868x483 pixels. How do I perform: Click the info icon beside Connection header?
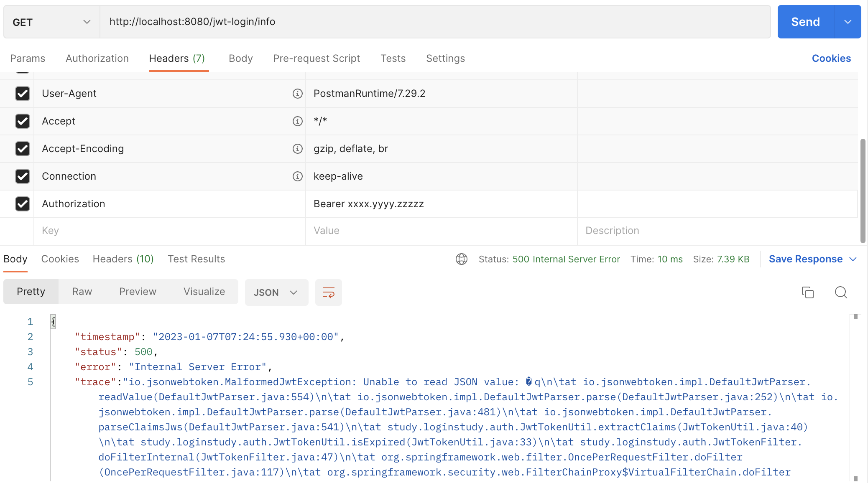click(297, 176)
